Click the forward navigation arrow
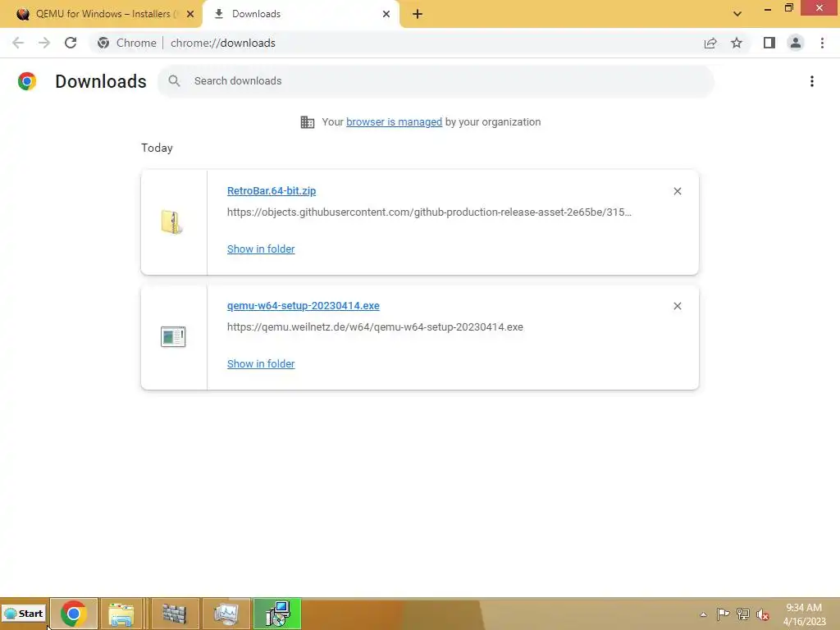This screenshot has width=840, height=630. (x=44, y=43)
